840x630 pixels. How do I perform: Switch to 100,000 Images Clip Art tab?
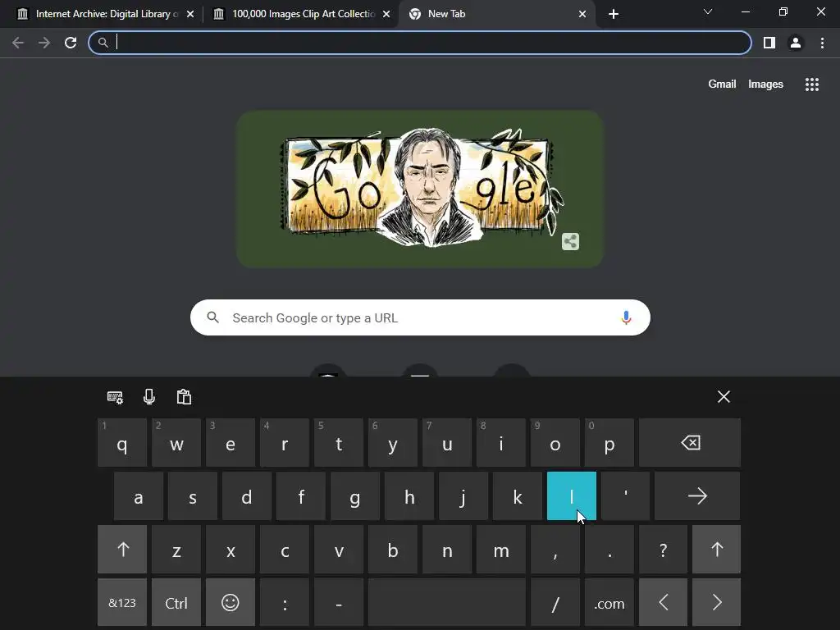tap(303, 14)
